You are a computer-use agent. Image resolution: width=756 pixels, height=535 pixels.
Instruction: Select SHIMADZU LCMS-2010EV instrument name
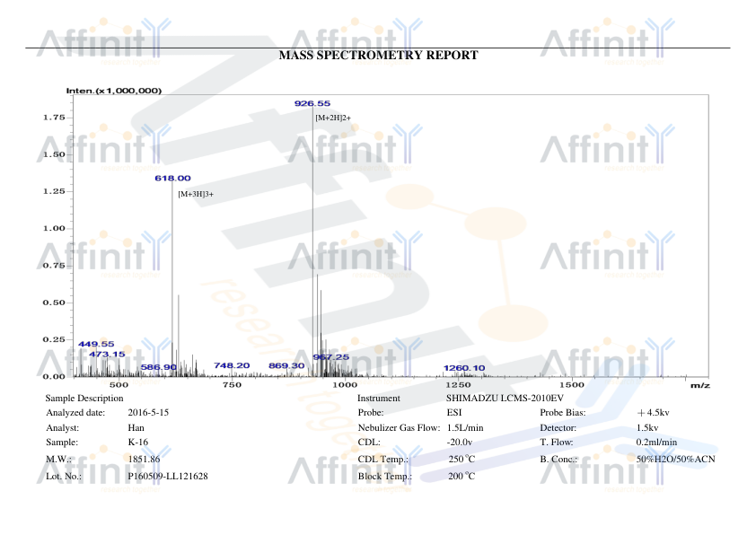coord(505,399)
